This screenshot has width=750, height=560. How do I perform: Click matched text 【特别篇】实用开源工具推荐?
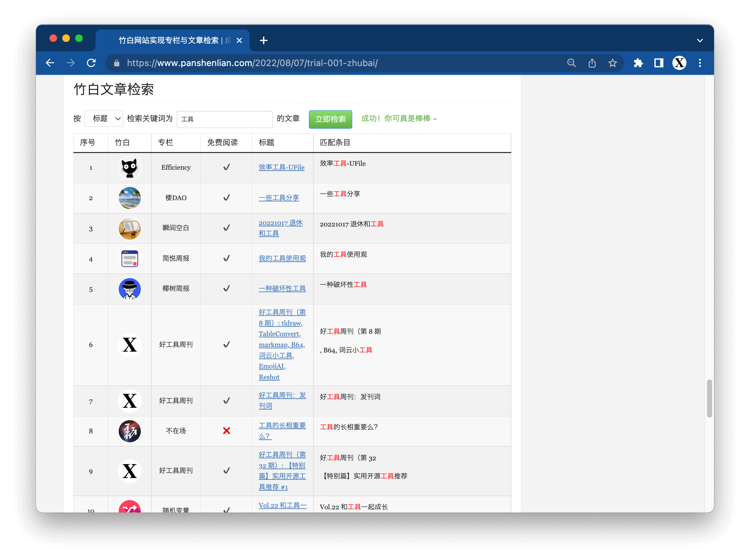pyautogui.click(x=363, y=476)
